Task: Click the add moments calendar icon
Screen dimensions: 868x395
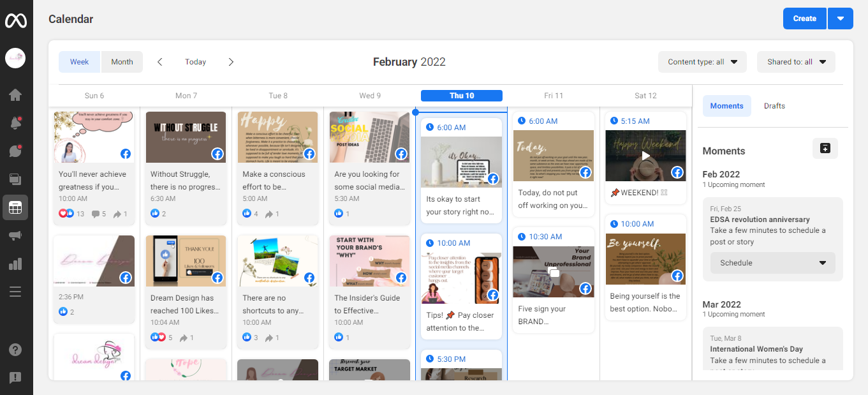Action: [825, 148]
